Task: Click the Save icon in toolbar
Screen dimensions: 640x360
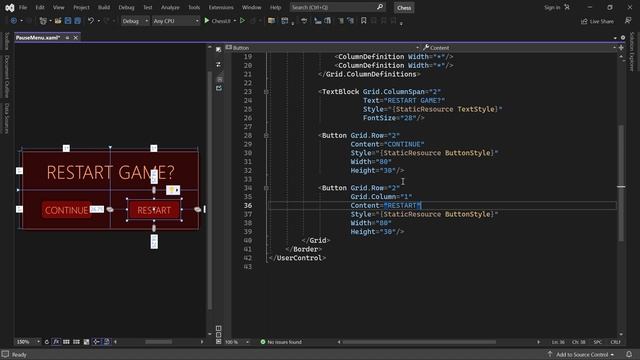Action: 68,21
